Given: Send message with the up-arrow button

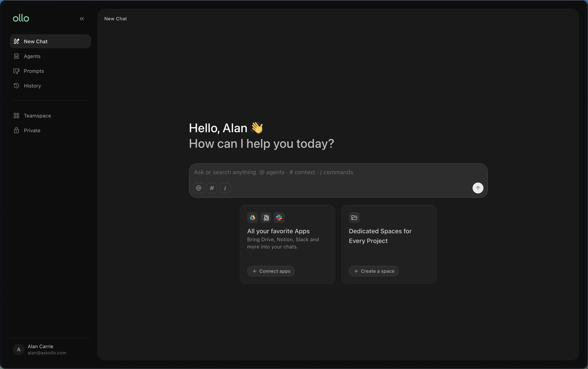Looking at the screenshot, I should tap(478, 188).
